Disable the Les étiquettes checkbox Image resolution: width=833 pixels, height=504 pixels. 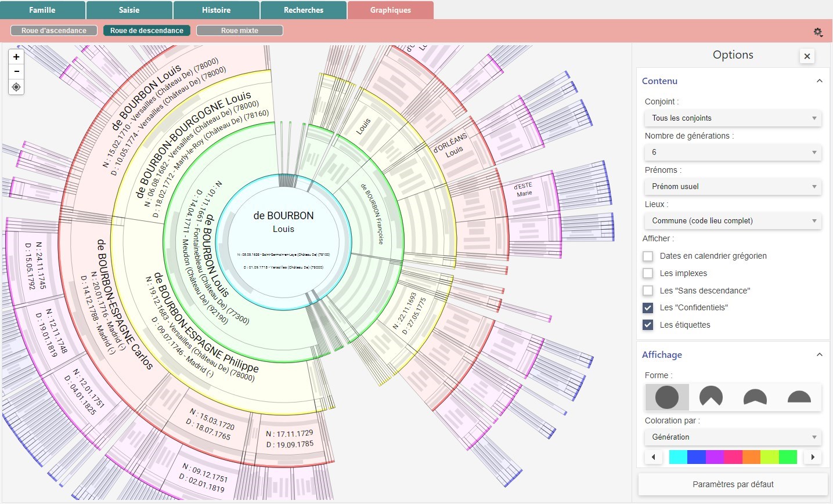(648, 325)
